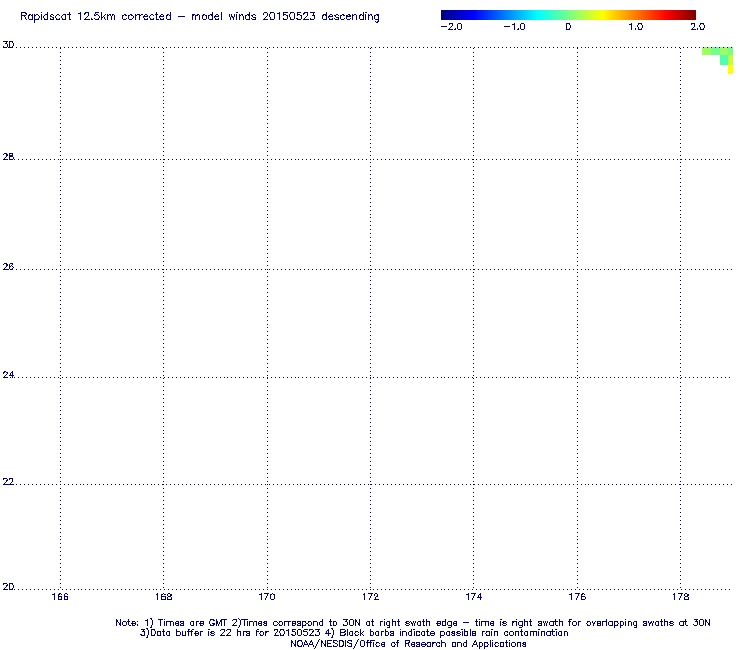This screenshot has width=740, height=650.
Task: Click the latitude label '28'
Action: click(8, 157)
